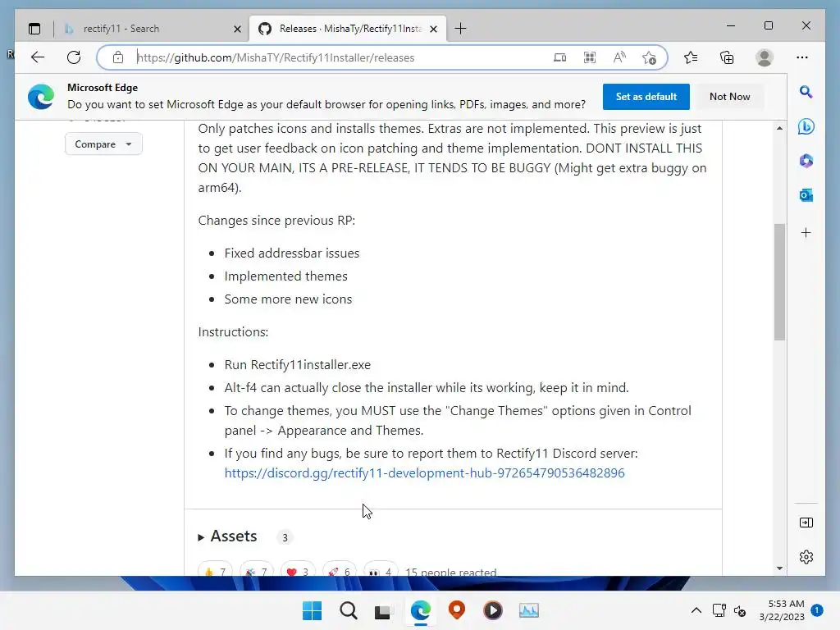This screenshot has height=630, width=840.
Task: Open the media player taskbar icon
Action: coord(493,610)
